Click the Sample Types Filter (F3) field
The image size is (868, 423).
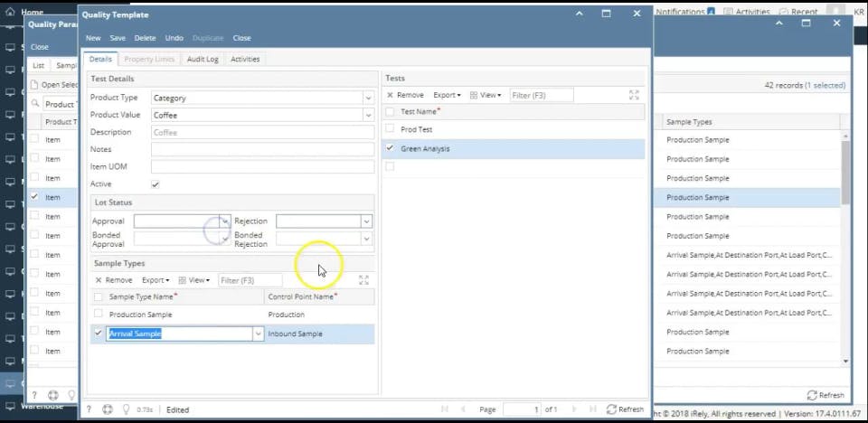tap(250, 280)
